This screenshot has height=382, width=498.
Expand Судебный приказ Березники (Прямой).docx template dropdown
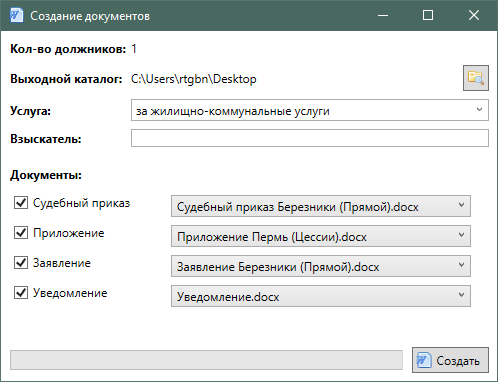click(321, 206)
